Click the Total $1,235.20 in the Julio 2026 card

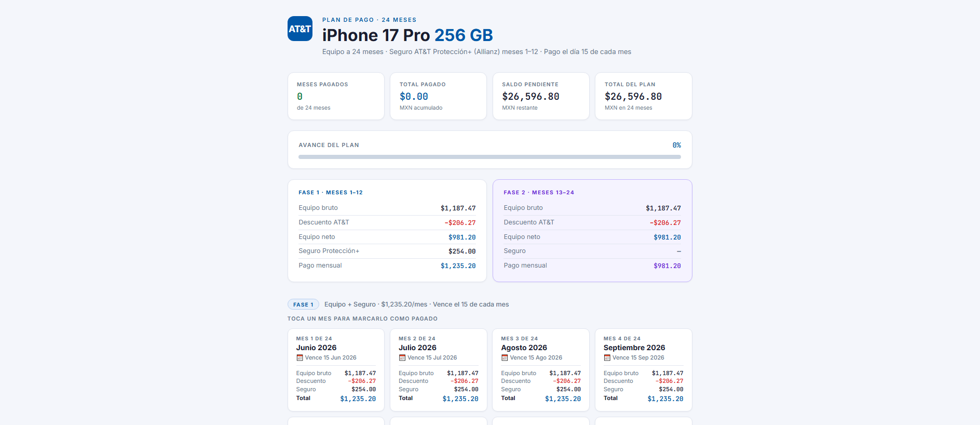460,399
